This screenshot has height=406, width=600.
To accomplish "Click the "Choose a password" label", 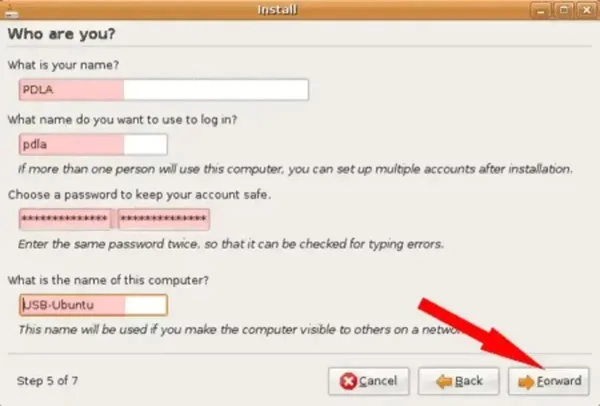I will tap(139, 195).
